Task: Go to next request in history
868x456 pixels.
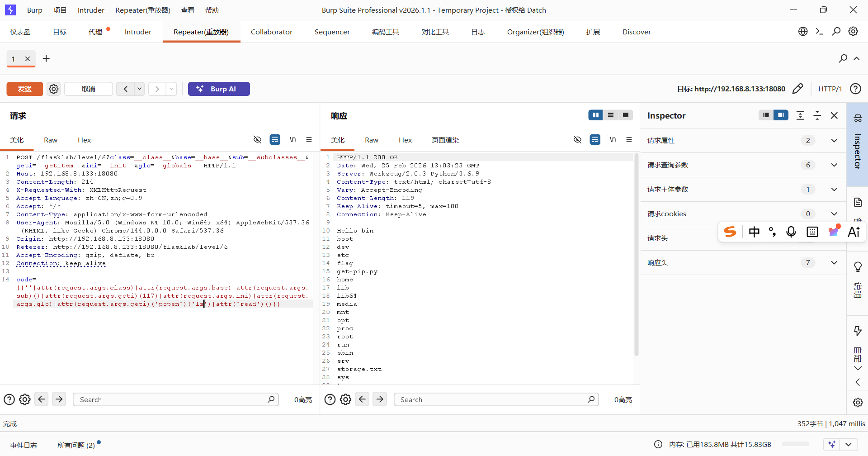Action: point(157,89)
